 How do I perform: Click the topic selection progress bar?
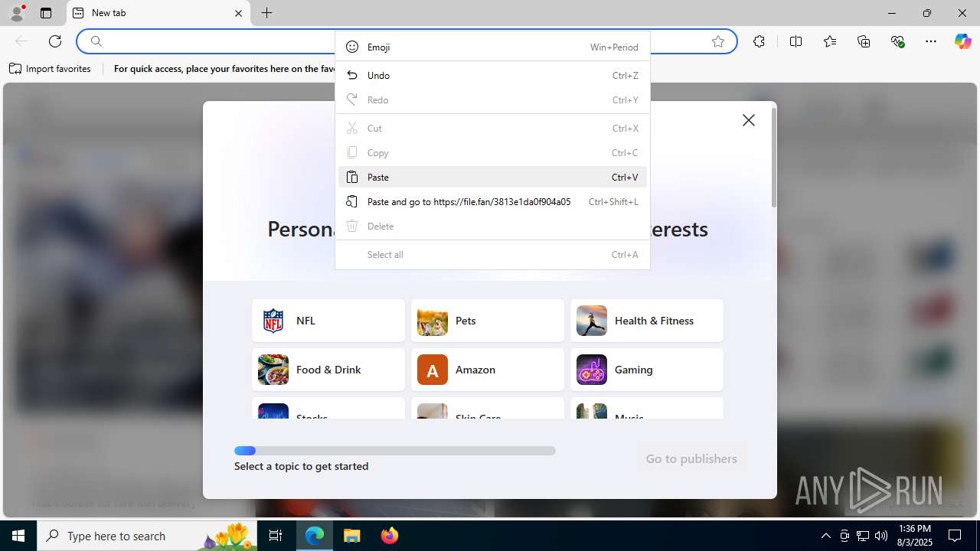(395, 451)
